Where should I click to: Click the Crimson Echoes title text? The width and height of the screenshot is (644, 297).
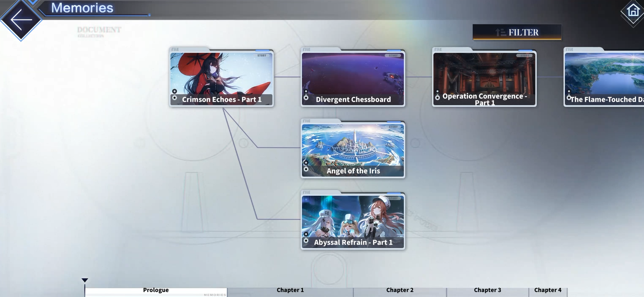222,100
